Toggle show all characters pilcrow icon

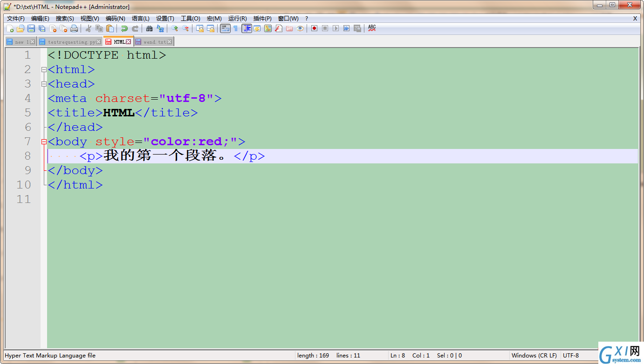tap(236, 28)
